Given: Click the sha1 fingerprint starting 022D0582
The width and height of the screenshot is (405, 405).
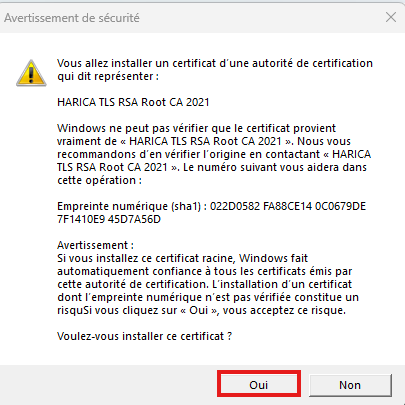Looking at the screenshot, I should coord(288,206).
